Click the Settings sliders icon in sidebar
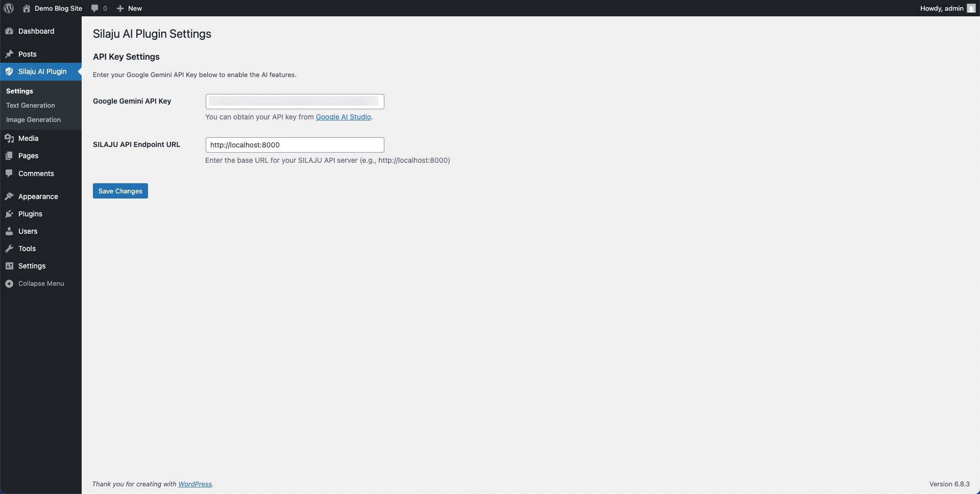The height and width of the screenshot is (494, 980). click(9, 266)
